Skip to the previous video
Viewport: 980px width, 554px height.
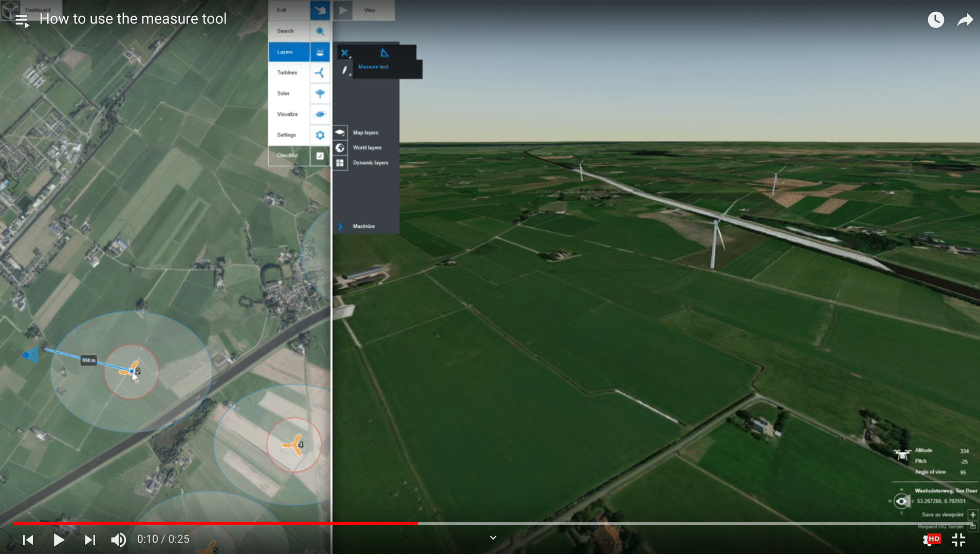[x=28, y=540]
